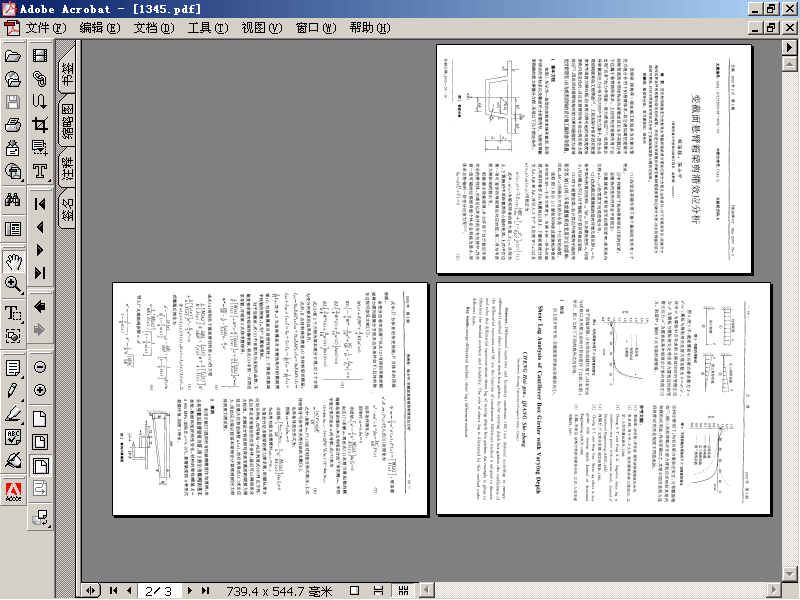This screenshot has height=600, width=800.
Task: Toggle continuous facing page layout
Action: (x=403, y=590)
